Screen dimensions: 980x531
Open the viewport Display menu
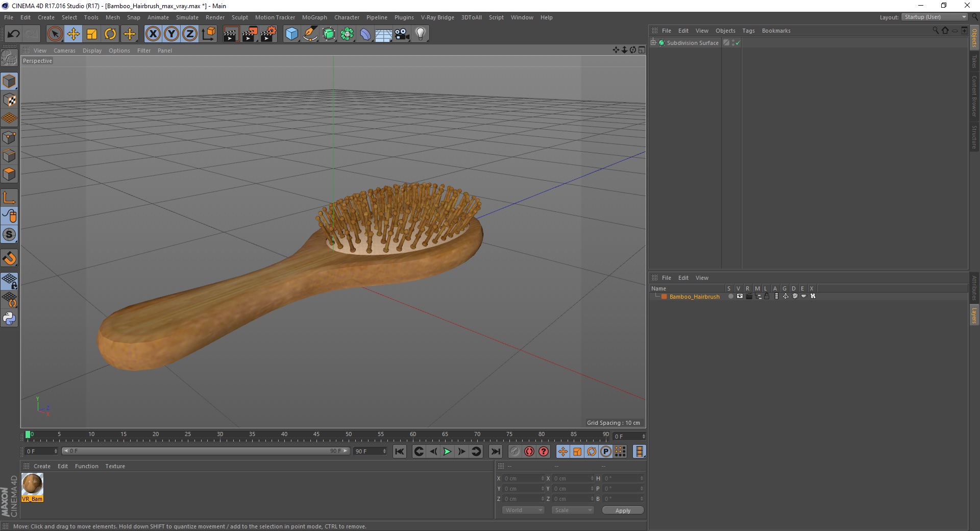92,51
